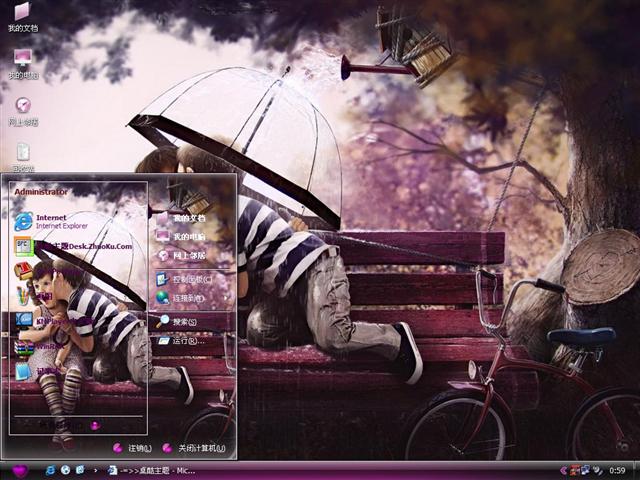Click 关闭计算机(U) shut down button
Viewport: 640px width, 480px height.
193,448
